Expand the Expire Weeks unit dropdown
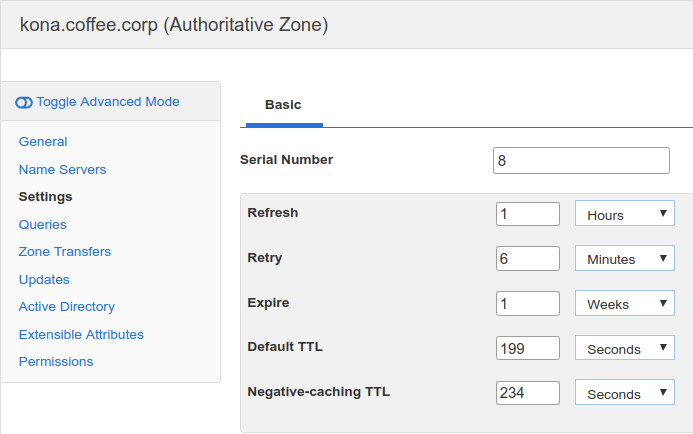This screenshot has width=693, height=434. tap(624, 303)
